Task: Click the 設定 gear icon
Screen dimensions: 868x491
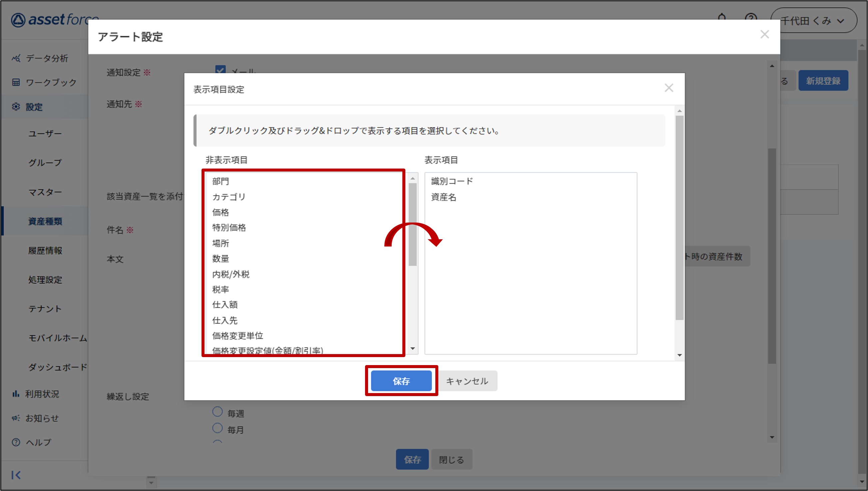Action: click(x=16, y=107)
